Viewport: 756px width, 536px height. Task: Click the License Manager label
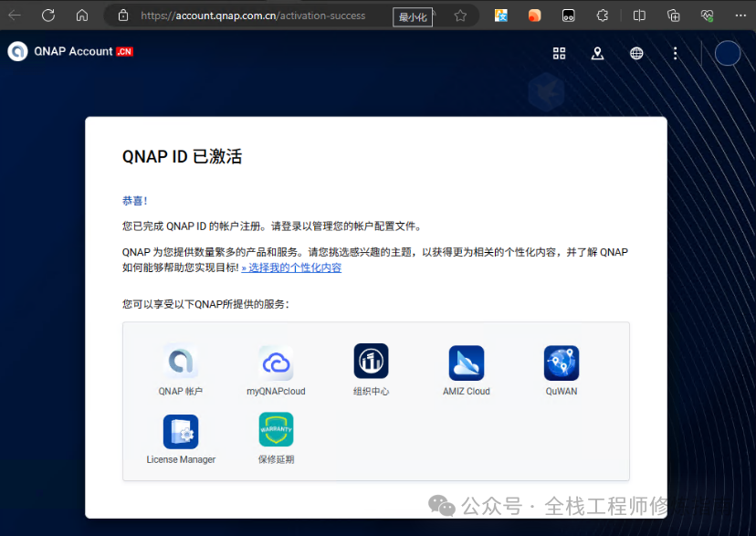(181, 460)
